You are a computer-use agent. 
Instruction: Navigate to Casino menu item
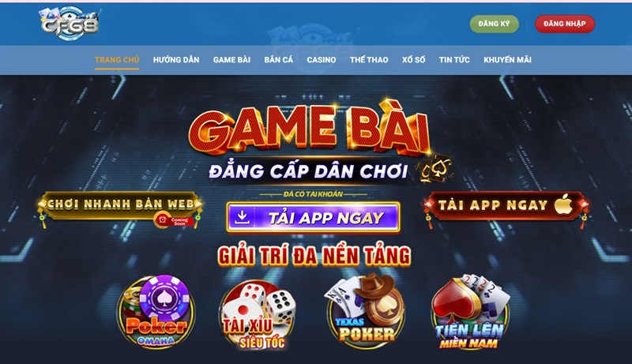coord(322,60)
